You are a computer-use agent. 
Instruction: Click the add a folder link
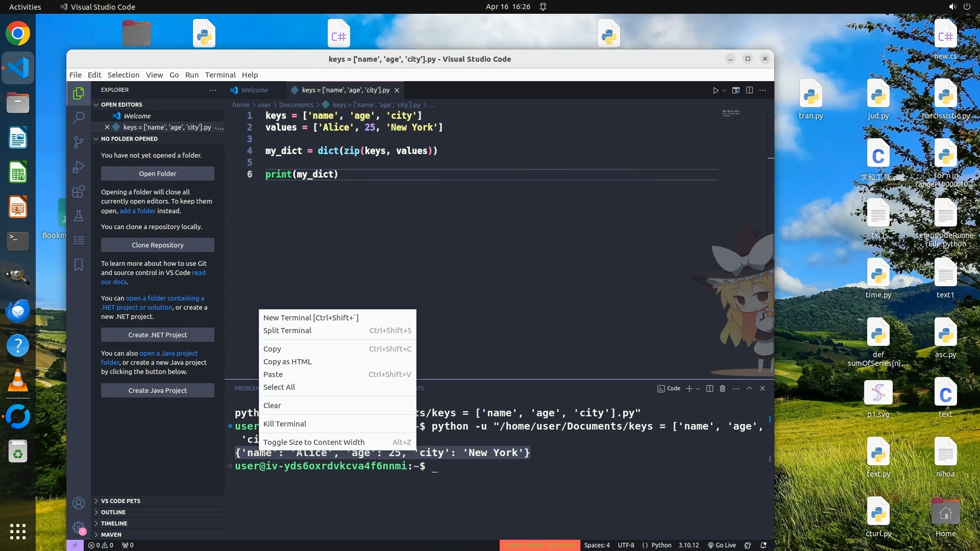pos(137,211)
